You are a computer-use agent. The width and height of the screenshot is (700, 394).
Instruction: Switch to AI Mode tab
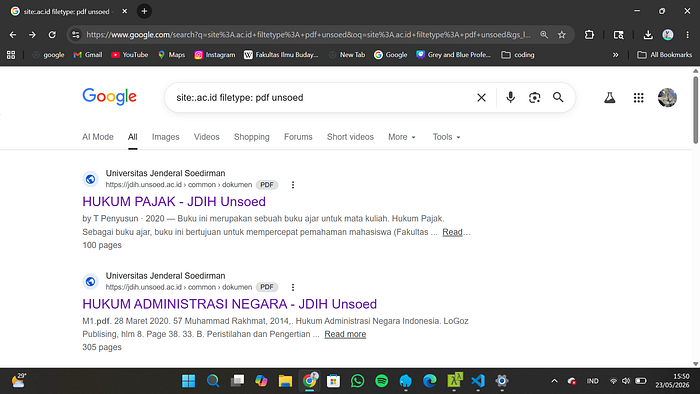coord(98,137)
